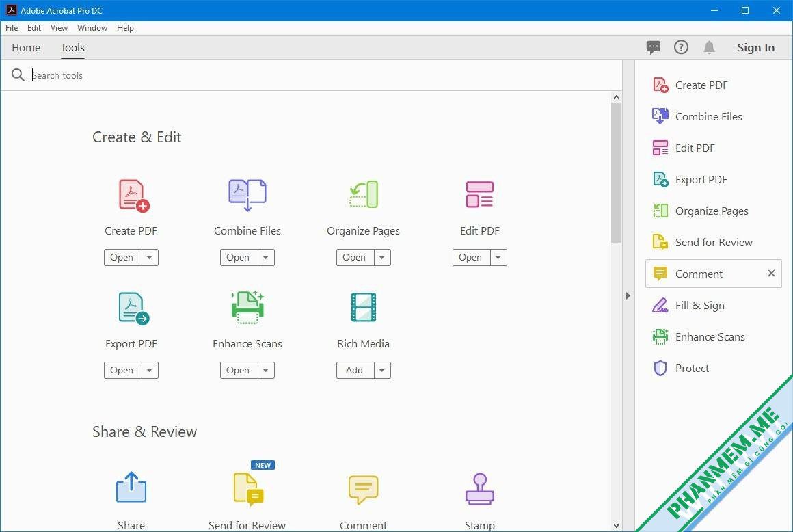
Task: Click the Share tool icon
Action: [131, 487]
